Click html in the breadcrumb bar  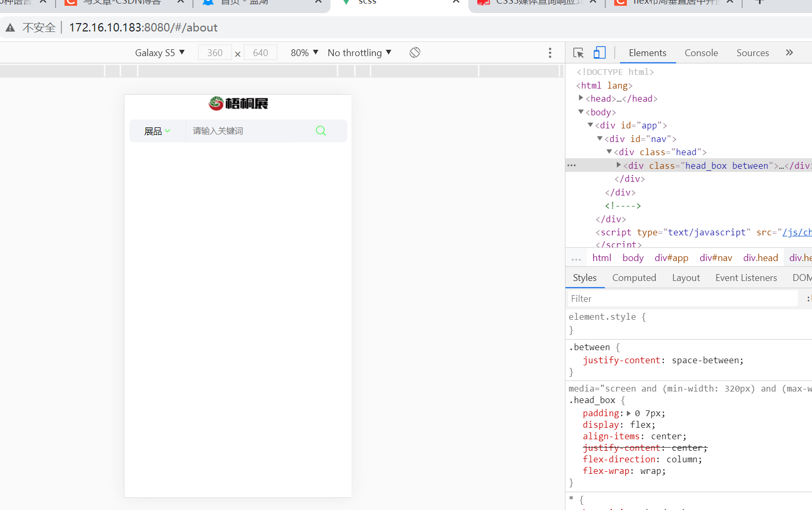point(602,258)
